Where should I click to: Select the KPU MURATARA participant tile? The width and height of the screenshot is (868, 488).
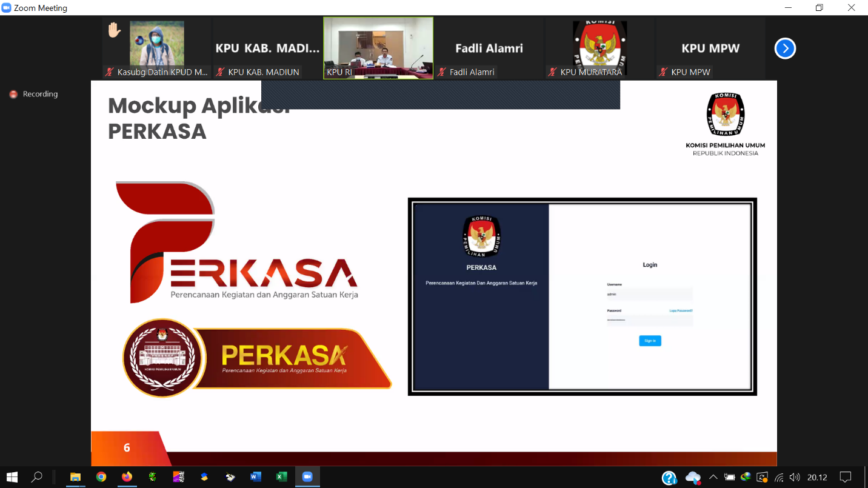599,47
